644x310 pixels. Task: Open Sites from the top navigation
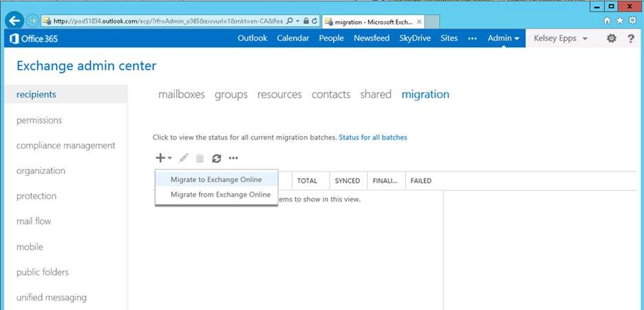[x=449, y=38]
